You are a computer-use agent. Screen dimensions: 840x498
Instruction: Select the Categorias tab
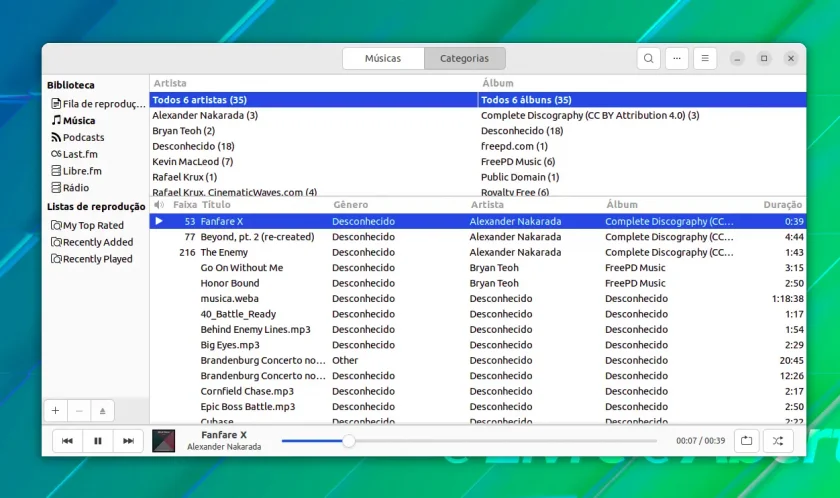tap(464, 58)
